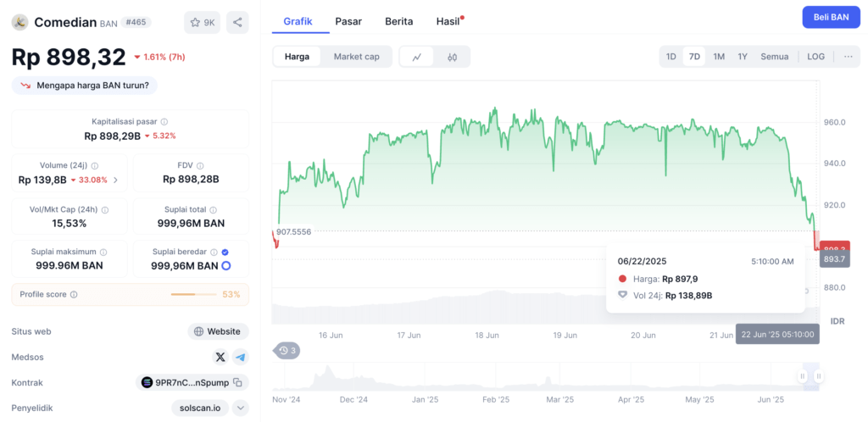Show info for Volume (24j)

click(x=95, y=165)
